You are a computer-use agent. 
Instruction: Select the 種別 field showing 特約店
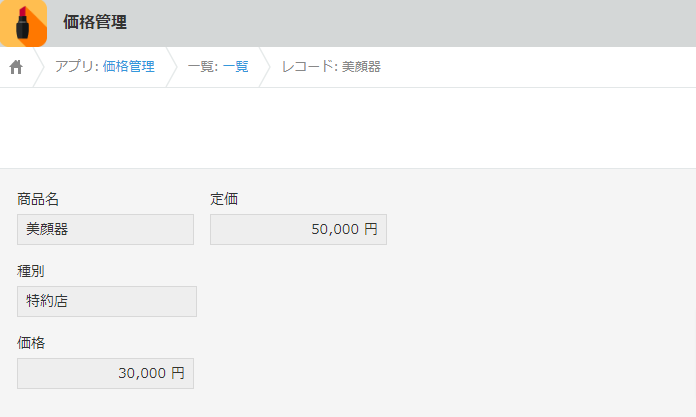pos(107,302)
